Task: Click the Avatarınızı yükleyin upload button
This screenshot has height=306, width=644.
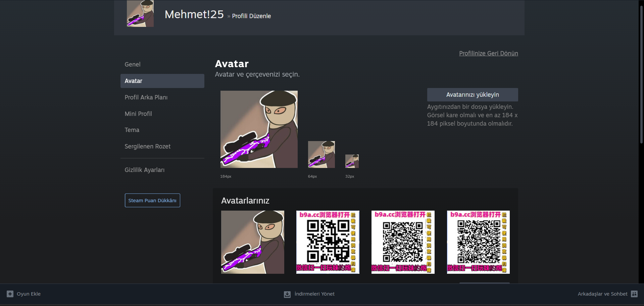Action: point(473,95)
